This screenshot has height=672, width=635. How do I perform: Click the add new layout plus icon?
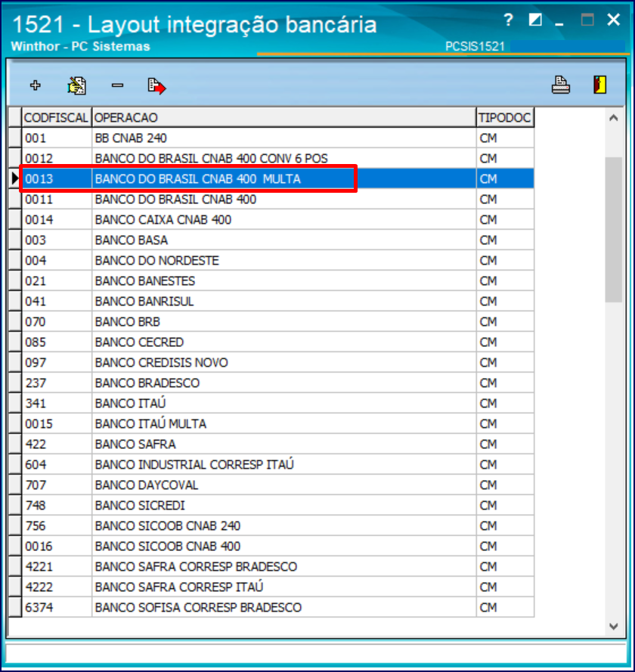[35, 85]
